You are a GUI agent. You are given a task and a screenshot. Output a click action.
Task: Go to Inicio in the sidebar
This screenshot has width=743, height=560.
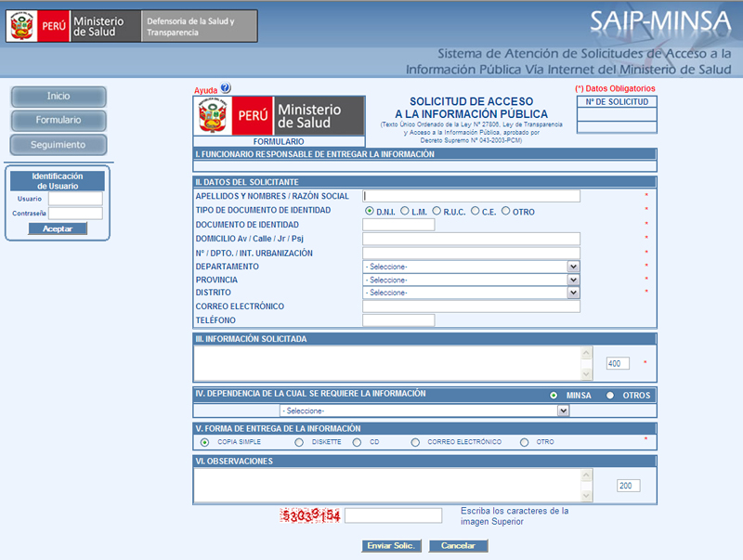tap(59, 97)
